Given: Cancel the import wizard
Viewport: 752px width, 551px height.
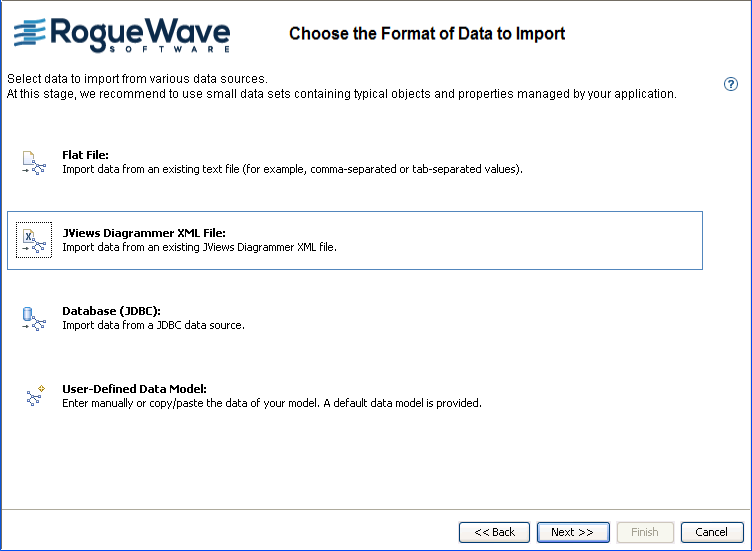Looking at the screenshot, I should pyautogui.click(x=712, y=532).
